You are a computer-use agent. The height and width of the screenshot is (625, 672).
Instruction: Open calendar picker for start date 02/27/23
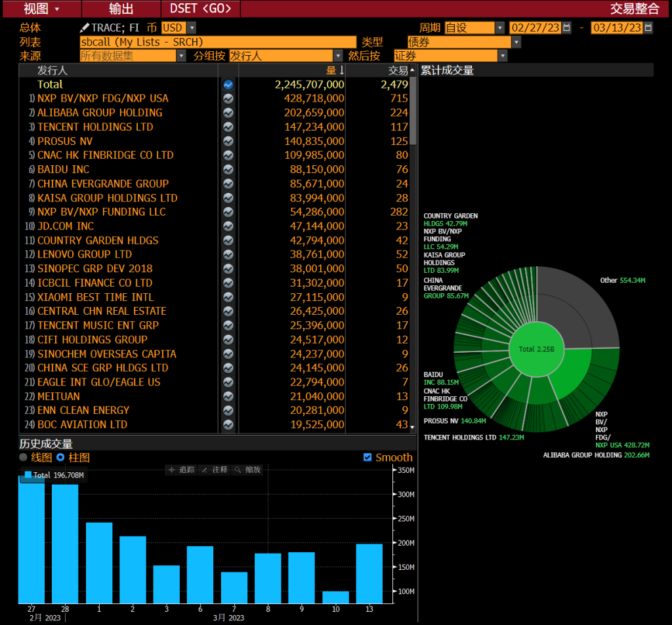click(x=566, y=28)
